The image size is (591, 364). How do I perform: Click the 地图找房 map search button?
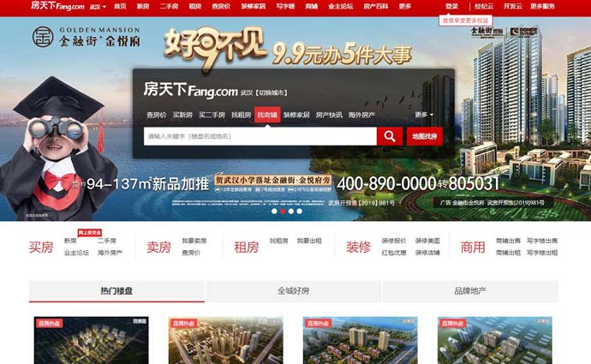coord(424,136)
